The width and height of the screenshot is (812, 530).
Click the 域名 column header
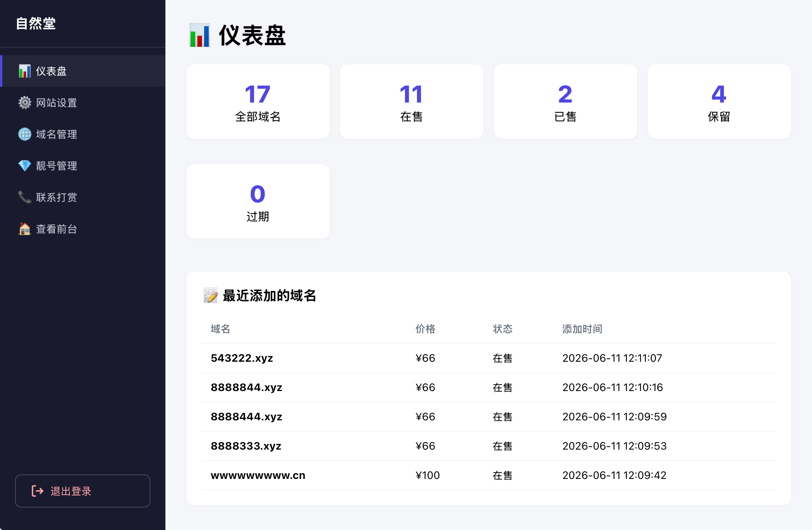click(x=220, y=329)
